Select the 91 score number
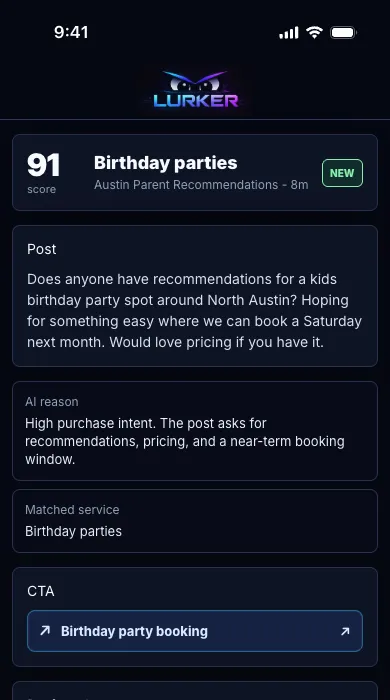Image resolution: width=390 pixels, height=700 pixels. [43, 165]
